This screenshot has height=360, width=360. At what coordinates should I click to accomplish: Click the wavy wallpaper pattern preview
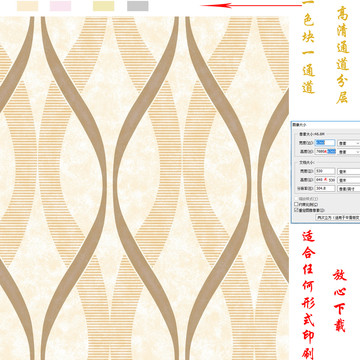pos(144,188)
